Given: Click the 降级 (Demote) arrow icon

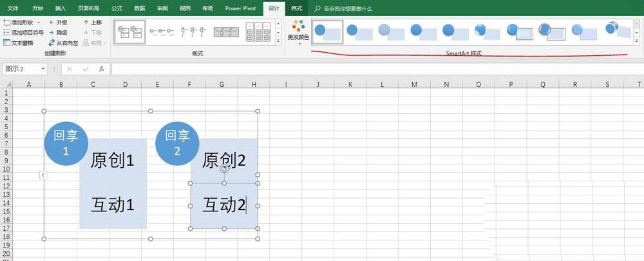Looking at the screenshot, I should [x=51, y=32].
